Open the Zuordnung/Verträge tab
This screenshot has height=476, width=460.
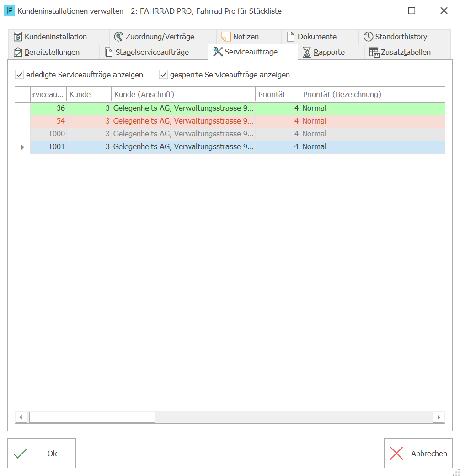[163, 37]
